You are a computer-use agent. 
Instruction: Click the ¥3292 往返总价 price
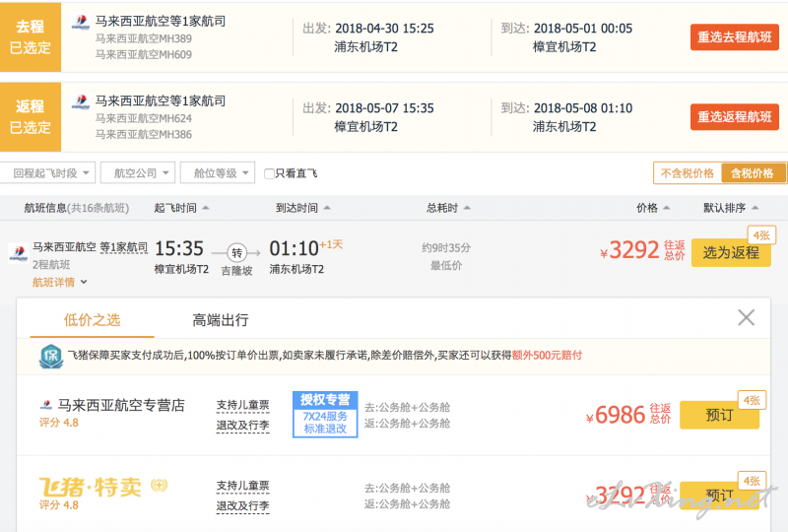[643, 250]
